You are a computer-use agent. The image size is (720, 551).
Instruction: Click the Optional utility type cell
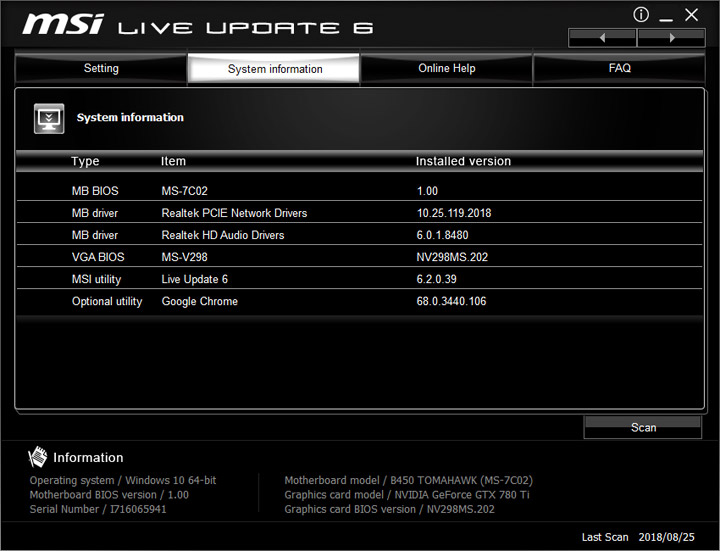[107, 301]
